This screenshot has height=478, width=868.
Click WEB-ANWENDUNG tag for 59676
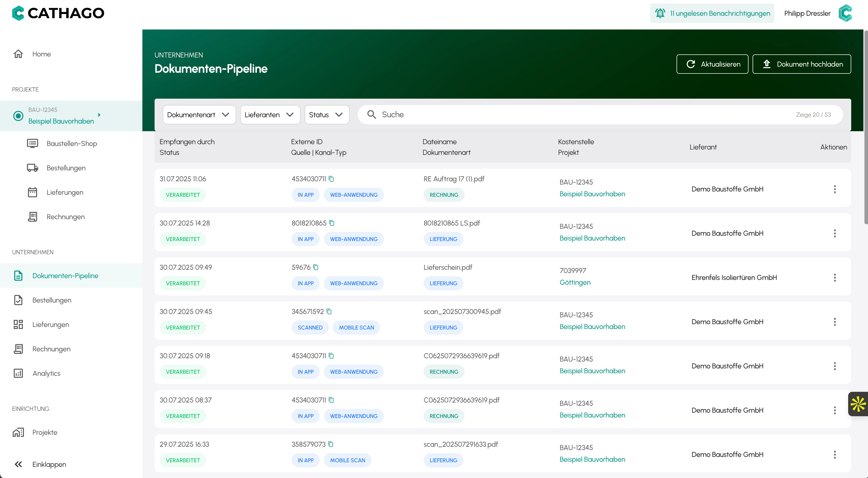tap(353, 283)
